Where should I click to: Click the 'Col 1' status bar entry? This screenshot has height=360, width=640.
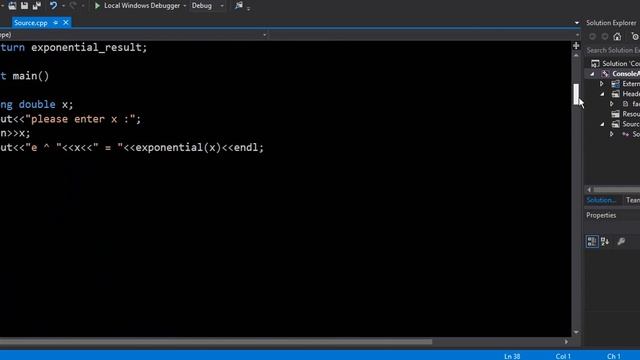563,356
